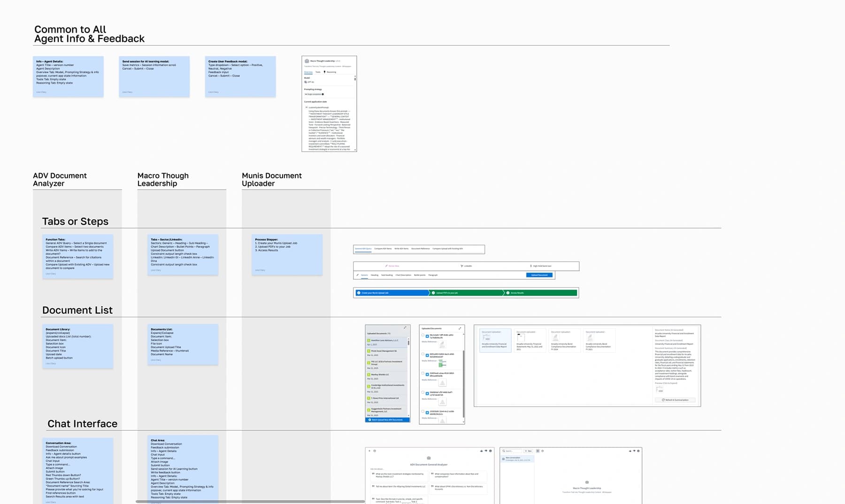Select Arcadia University Financial and Enrollment Data Report card

495,340
